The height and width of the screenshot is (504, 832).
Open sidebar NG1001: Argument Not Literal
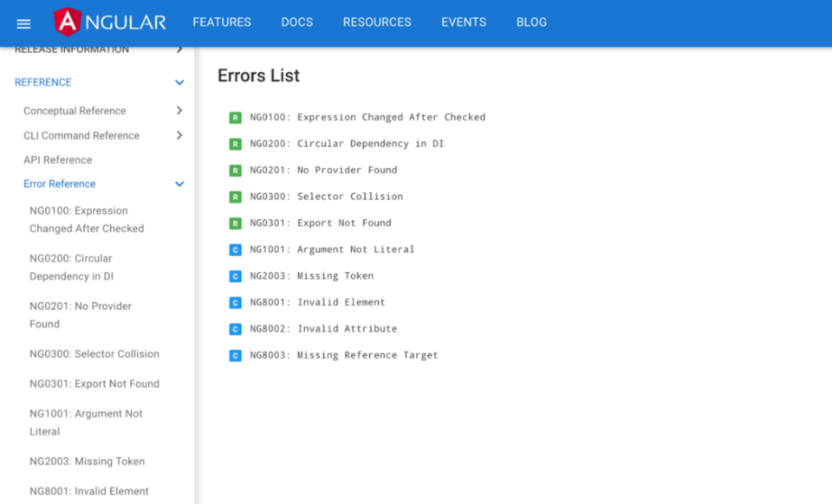(x=86, y=423)
